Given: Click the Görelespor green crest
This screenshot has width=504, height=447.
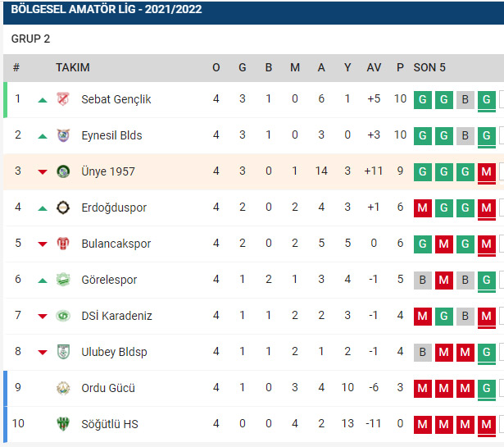Looking at the screenshot, I should (x=63, y=280).
